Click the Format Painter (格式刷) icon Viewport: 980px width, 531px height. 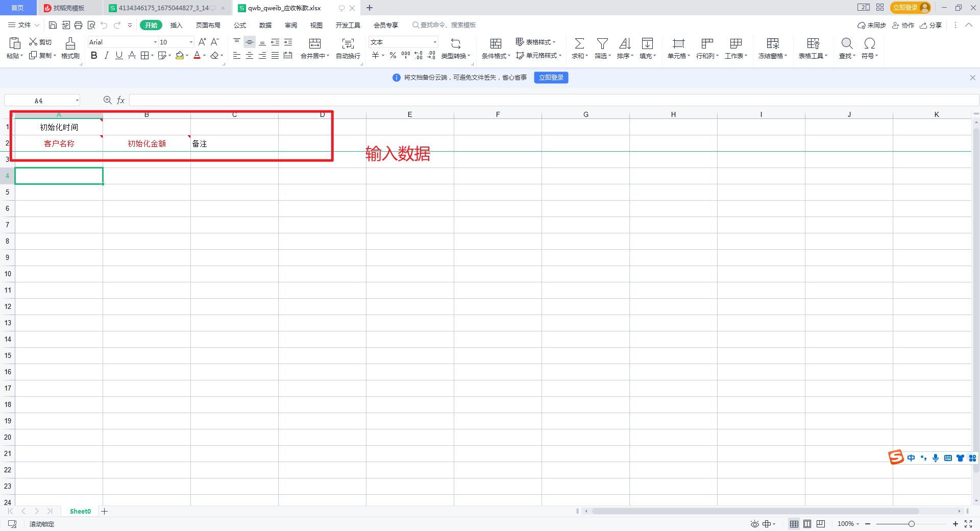70,44
